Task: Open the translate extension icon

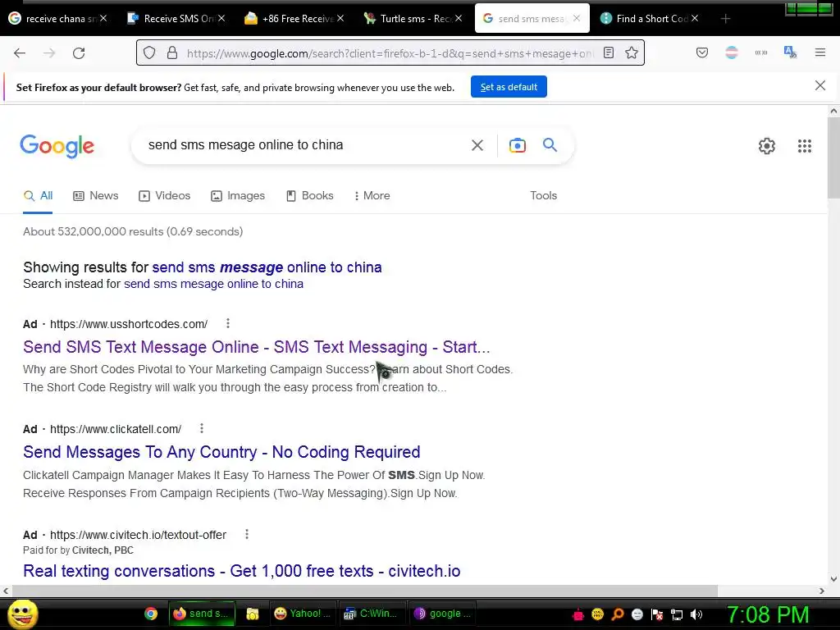Action: click(x=790, y=52)
